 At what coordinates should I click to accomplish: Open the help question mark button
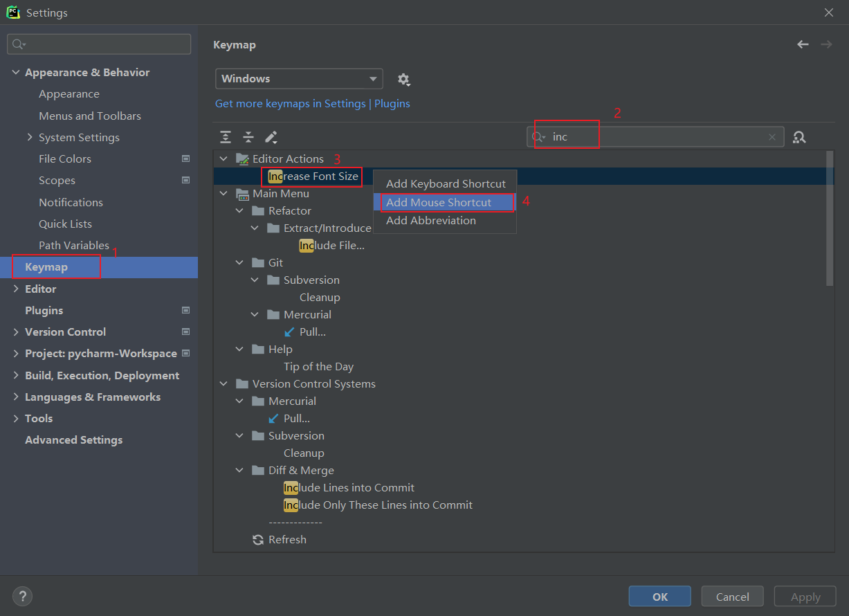pos(22,596)
